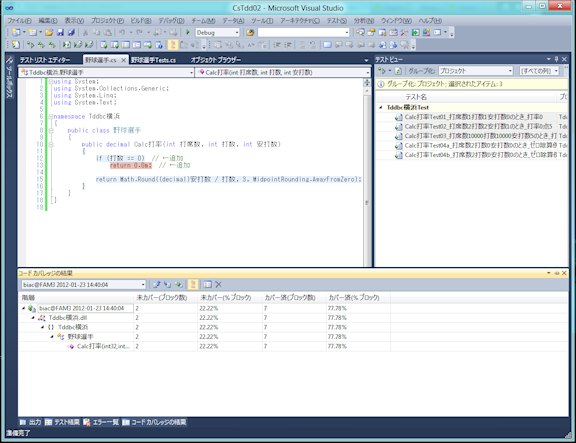Collapse the Tddbc横浜.dll tree node

coord(33,318)
